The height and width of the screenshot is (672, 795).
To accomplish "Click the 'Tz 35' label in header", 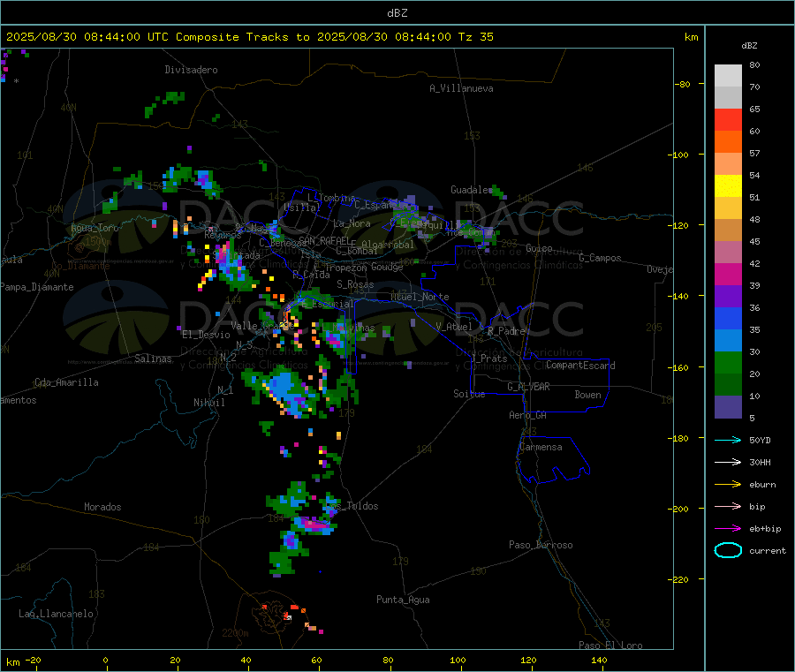I will [x=475, y=37].
